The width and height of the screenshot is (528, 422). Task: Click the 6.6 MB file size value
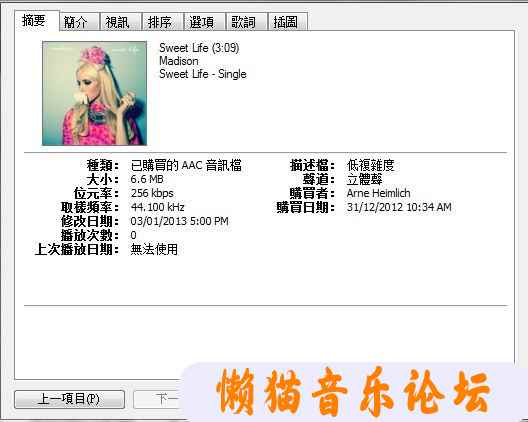coord(147,179)
